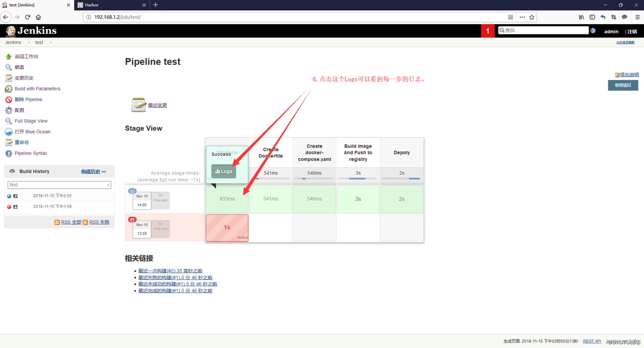The height and width of the screenshot is (348, 644).
Task: Click the delete Pipeline red icon
Action: point(9,100)
